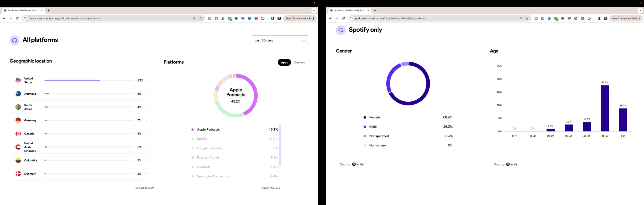Open the Extensions puzzle icon in the Spotify only window

(589, 19)
